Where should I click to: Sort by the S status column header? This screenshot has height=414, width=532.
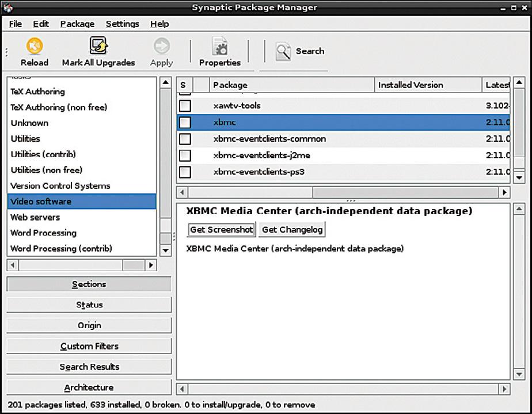click(x=185, y=85)
